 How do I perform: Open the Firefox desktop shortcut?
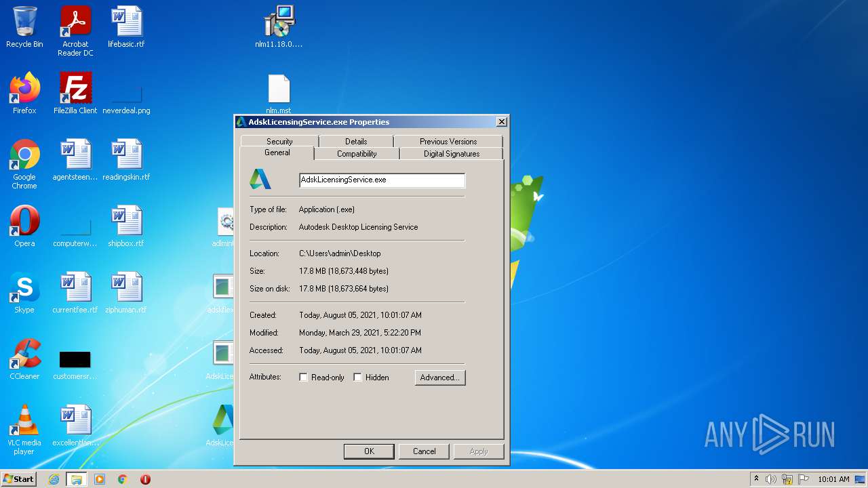[x=24, y=94]
